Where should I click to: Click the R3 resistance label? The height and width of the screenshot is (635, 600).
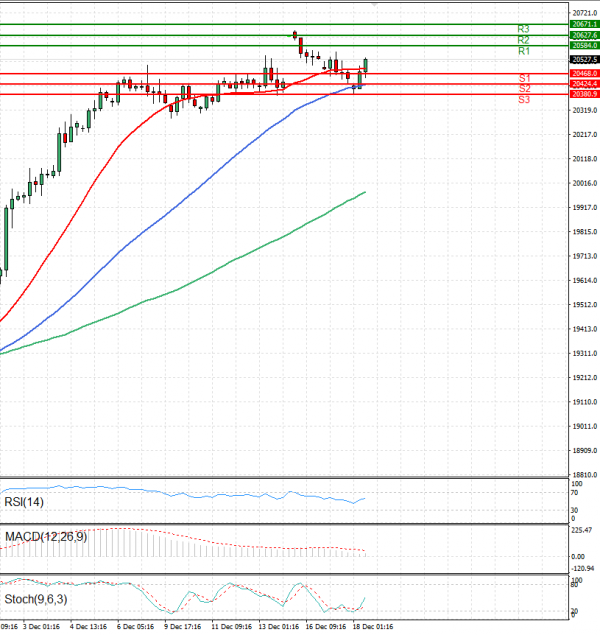point(523,29)
